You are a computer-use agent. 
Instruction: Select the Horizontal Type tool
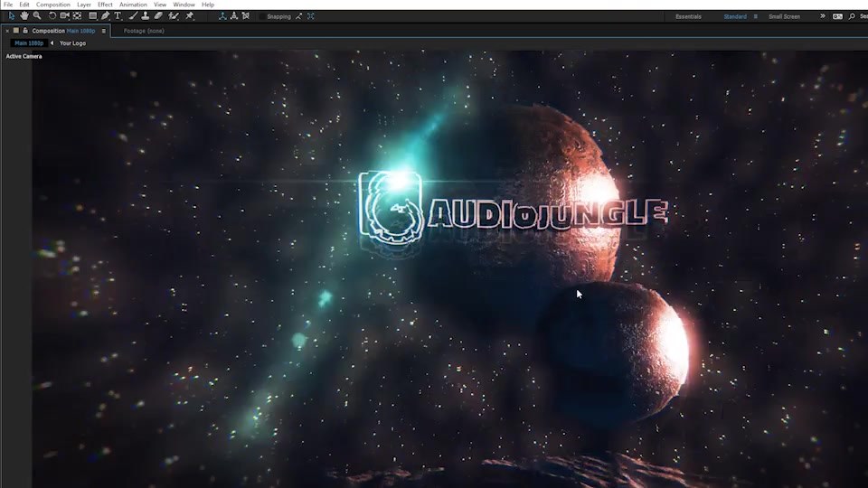click(118, 16)
